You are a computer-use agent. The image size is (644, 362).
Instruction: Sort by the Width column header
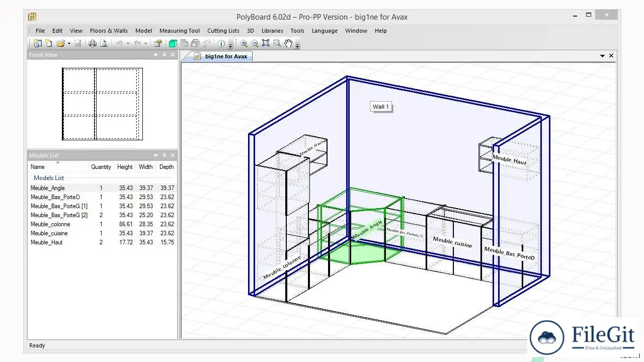146,167
